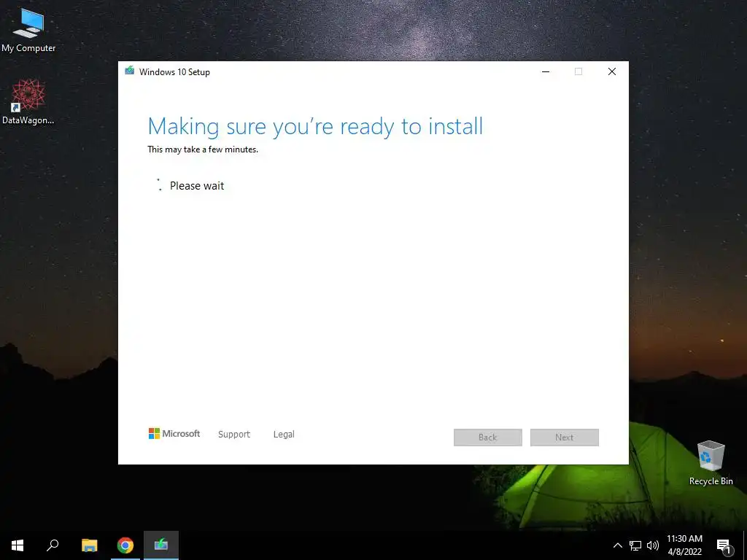Image resolution: width=747 pixels, height=560 pixels.
Task: Close the Windows 10 Setup window
Action: [612, 71]
